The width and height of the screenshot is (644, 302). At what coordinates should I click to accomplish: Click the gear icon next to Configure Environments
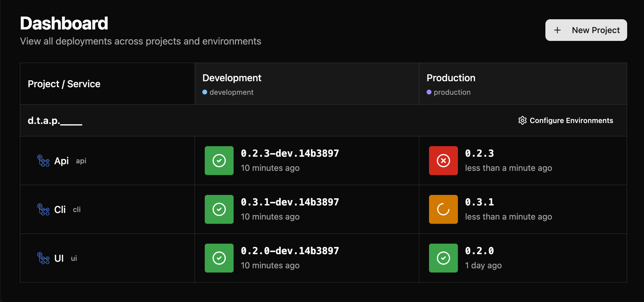tap(523, 120)
